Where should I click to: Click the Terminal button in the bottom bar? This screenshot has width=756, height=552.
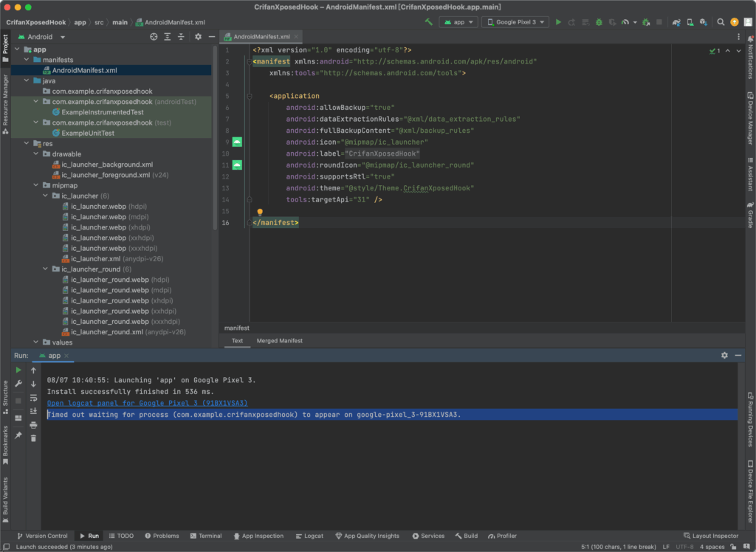coord(206,536)
